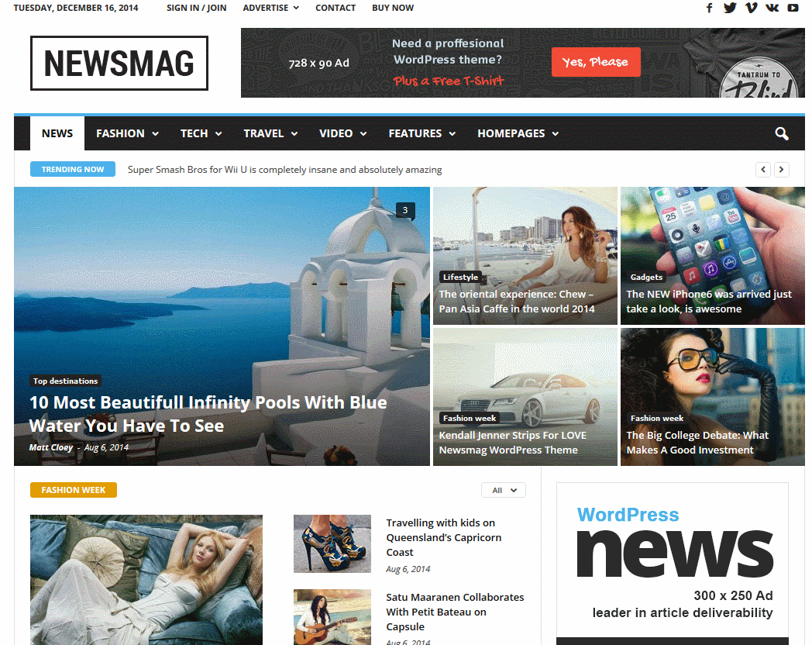
Task: Open the blue high heels thumbnail
Action: click(x=332, y=543)
